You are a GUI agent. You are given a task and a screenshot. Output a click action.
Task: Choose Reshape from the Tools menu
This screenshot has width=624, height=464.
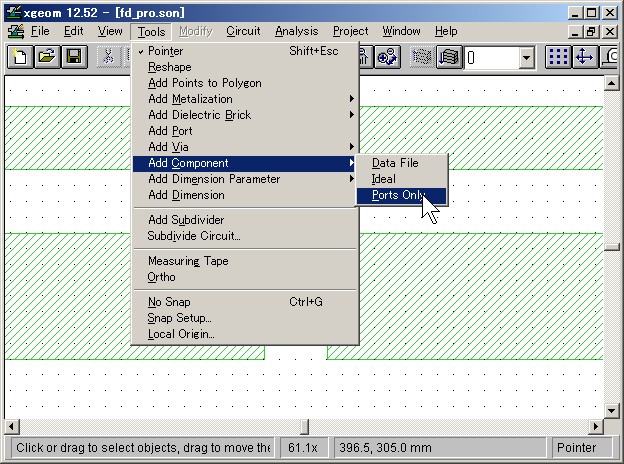246,67
